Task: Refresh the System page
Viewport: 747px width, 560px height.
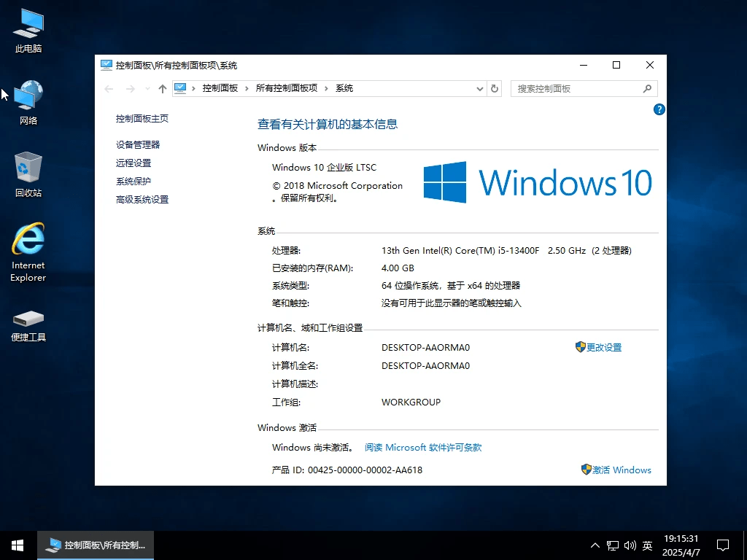Action: point(495,87)
